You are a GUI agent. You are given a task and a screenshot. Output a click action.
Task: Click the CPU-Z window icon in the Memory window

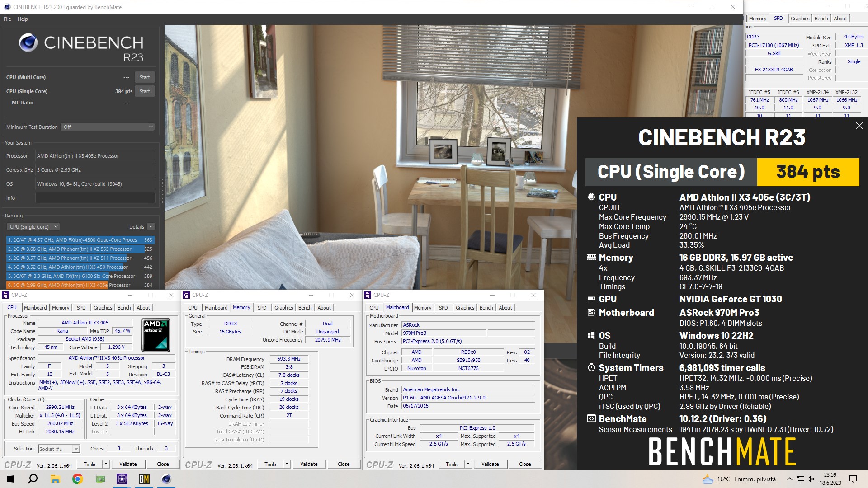(x=186, y=295)
